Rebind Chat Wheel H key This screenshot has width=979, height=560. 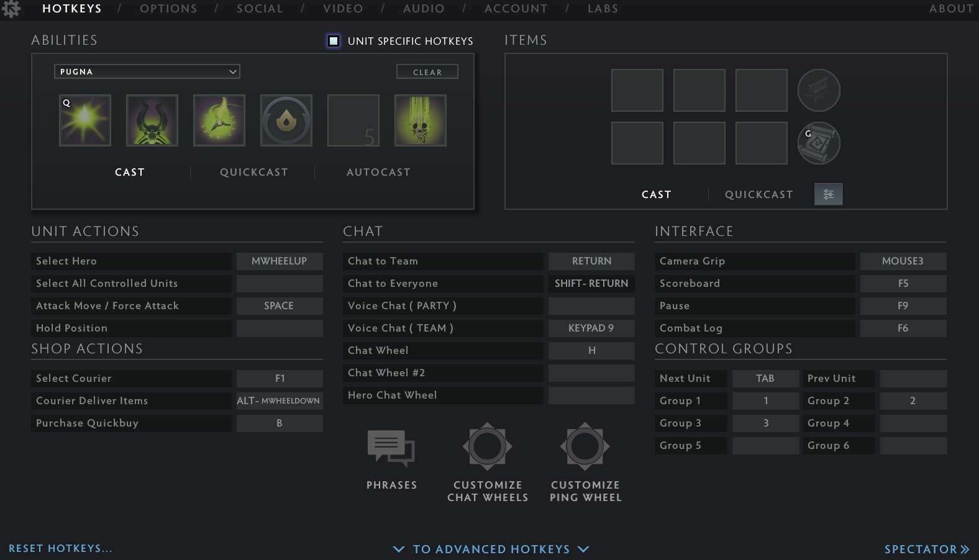[x=591, y=351]
